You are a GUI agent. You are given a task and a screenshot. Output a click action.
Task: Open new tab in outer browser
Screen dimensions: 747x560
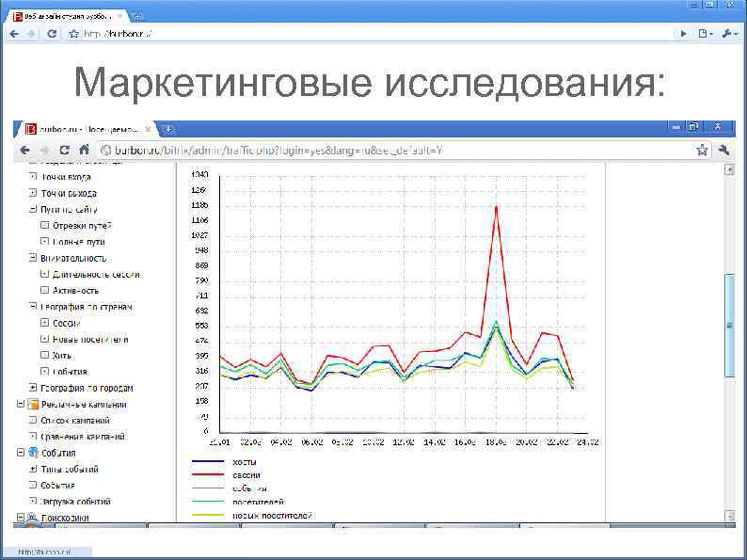tap(137, 17)
